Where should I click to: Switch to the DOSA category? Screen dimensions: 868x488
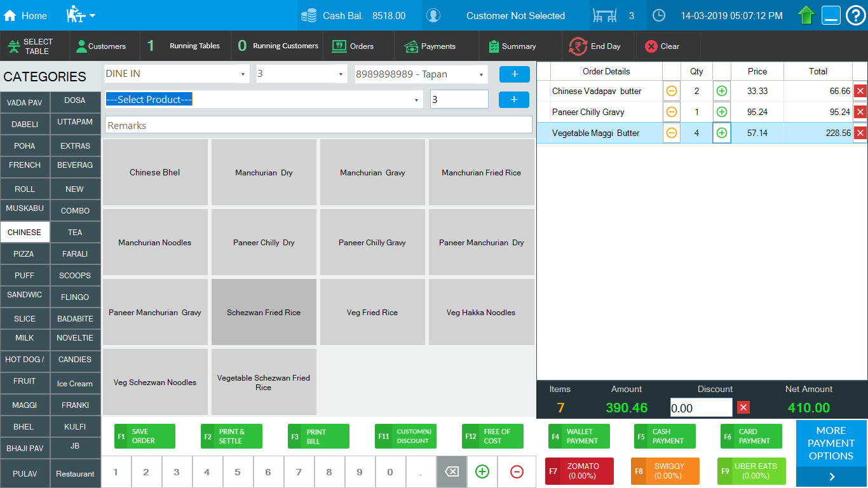[x=75, y=100]
